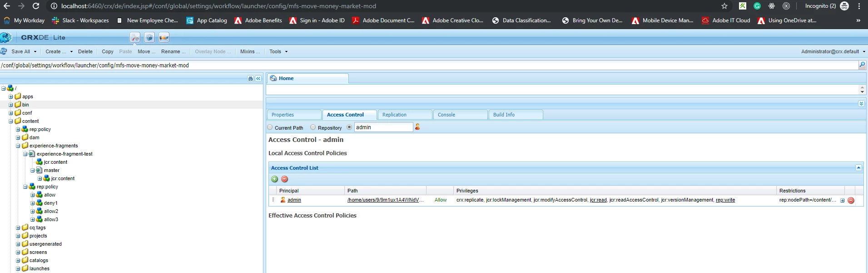Expand restrictions plus icon in admin row
The height and width of the screenshot is (273, 868).
pos(842,200)
